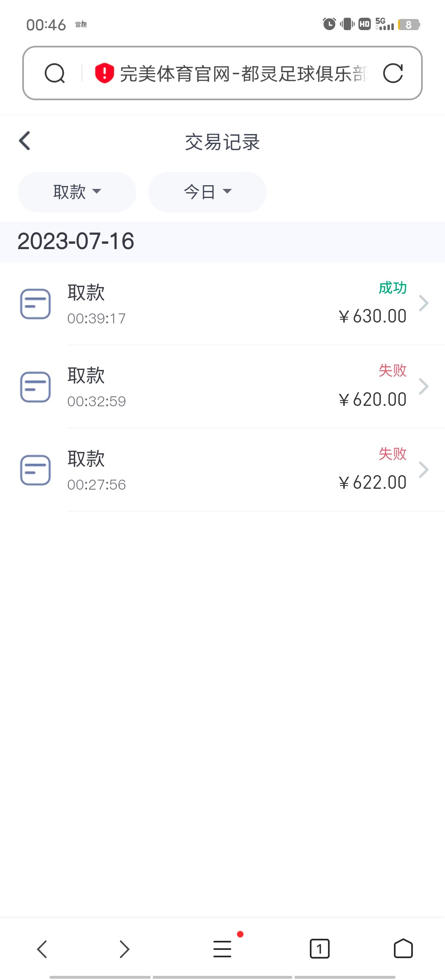Tap the 成功 status on first record

click(392, 288)
